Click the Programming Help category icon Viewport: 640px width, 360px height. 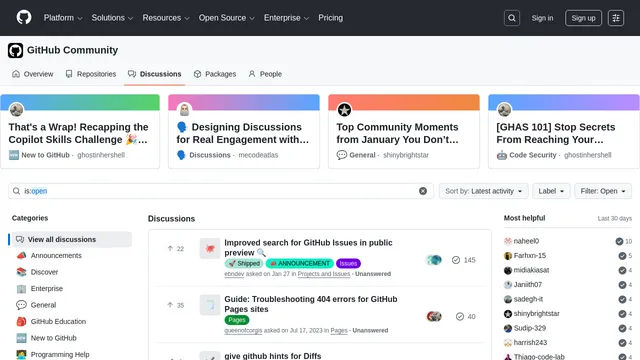coord(21,354)
